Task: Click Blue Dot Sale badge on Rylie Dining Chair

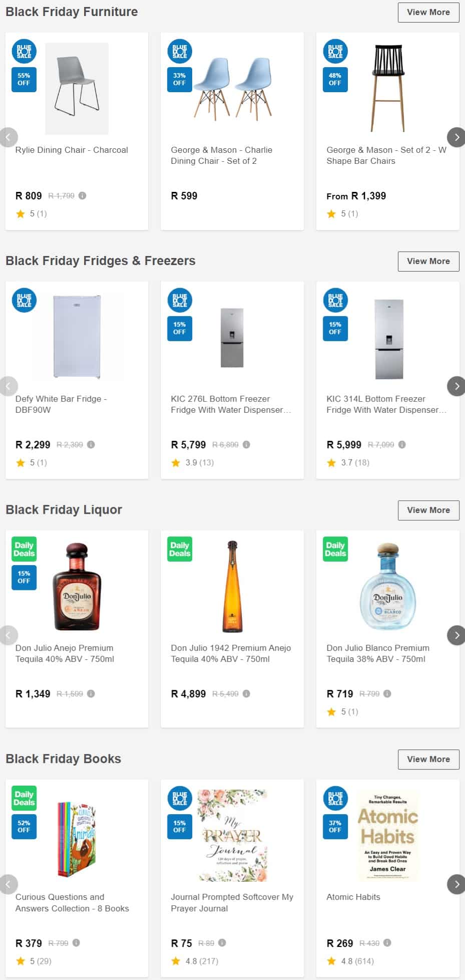Action: pos(24,52)
